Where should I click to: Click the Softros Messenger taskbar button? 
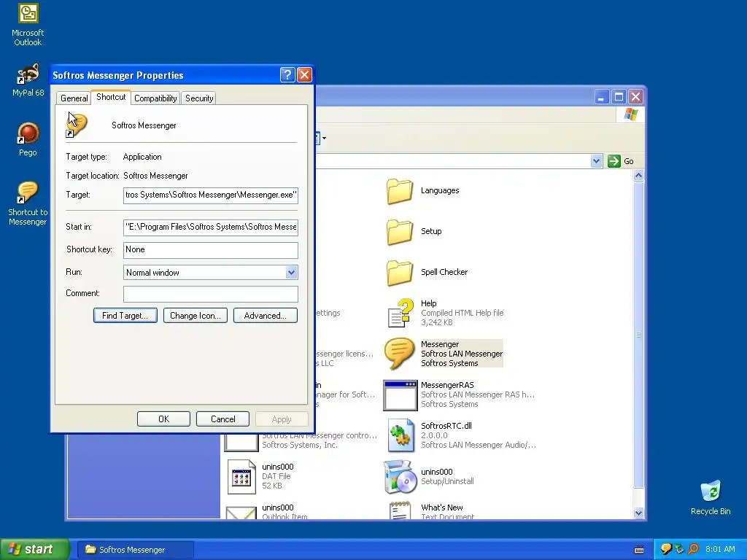coord(136,550)
